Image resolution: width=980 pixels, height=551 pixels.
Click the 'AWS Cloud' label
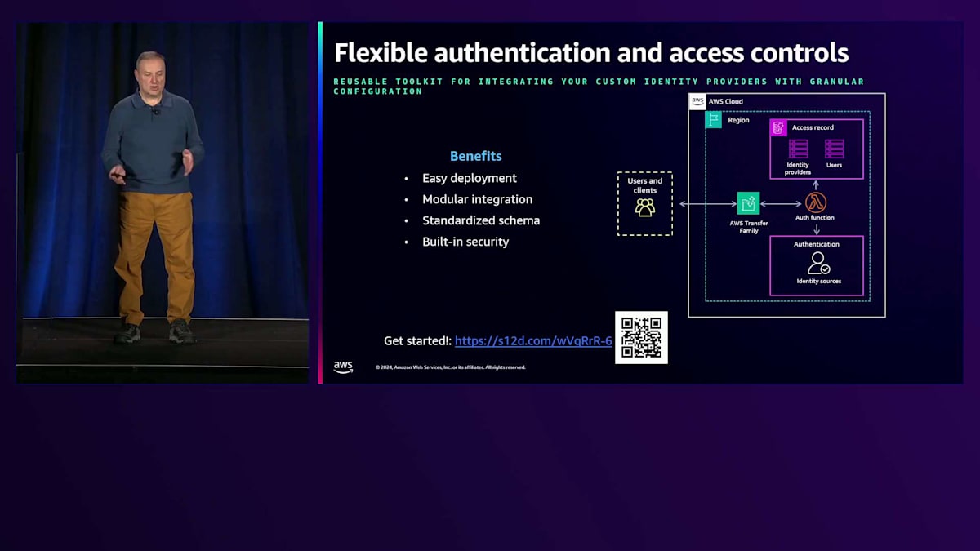[x=726, y=102]
